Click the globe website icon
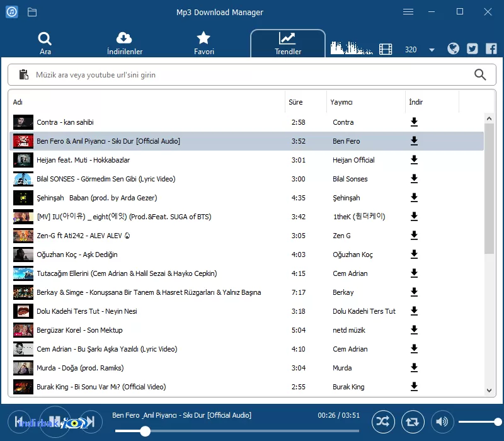The width and height of the screenshot is (504, 441). click(453, 49)
